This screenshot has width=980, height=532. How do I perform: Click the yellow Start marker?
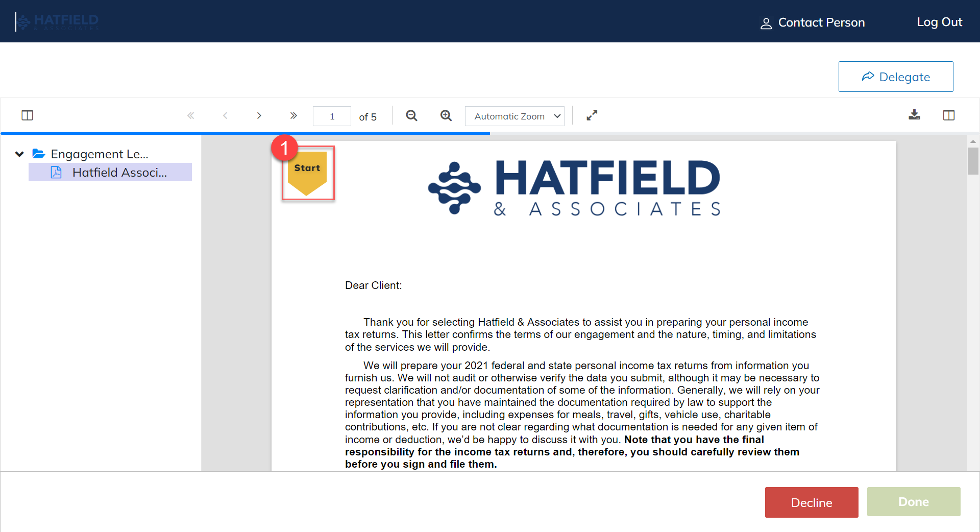(x=307, y=173)
